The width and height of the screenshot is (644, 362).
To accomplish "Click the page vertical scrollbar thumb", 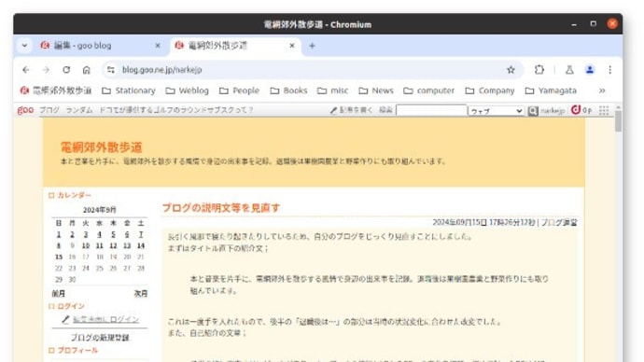I will (618, 122).
